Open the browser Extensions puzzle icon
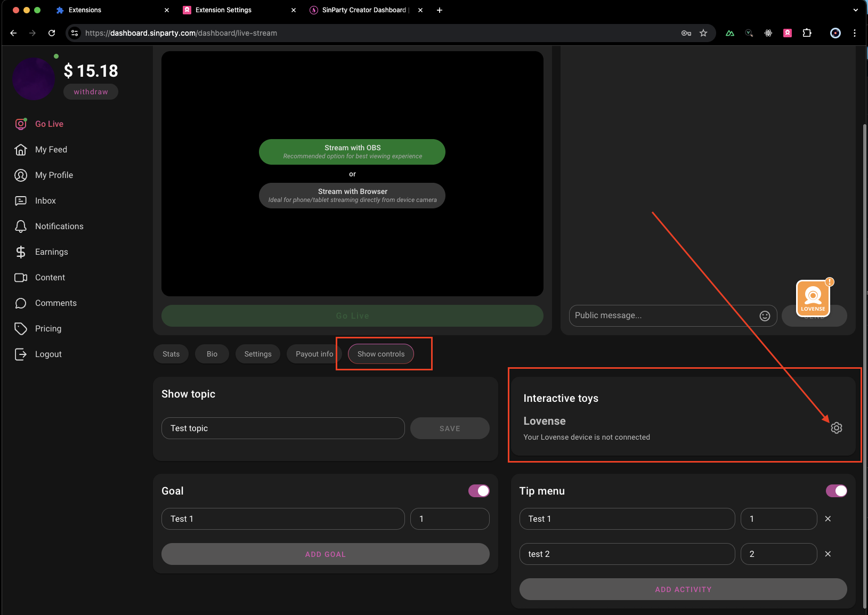The image size is (868, 615). [x=807, y=33]
